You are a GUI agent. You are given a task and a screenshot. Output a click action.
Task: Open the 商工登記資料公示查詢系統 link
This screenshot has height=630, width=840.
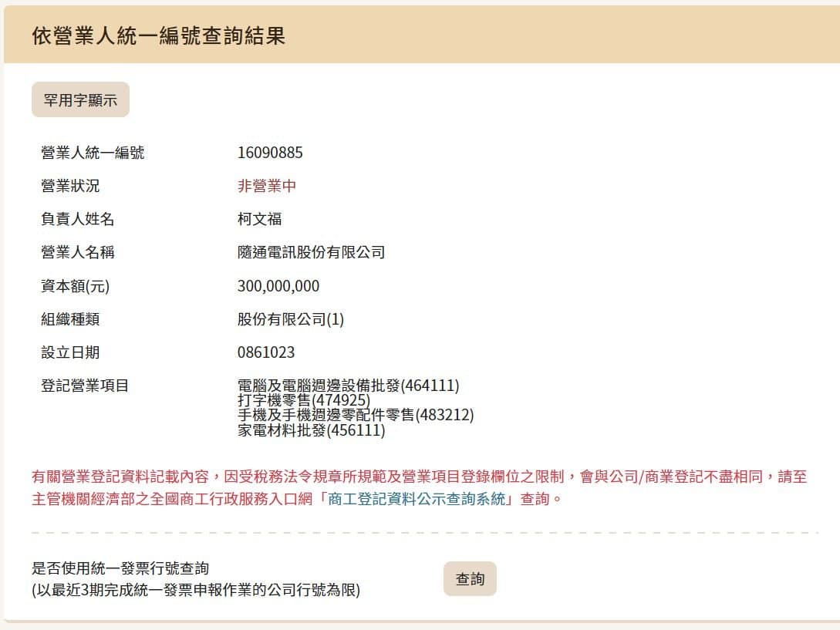pyautogui.click(x=417, y=499)
